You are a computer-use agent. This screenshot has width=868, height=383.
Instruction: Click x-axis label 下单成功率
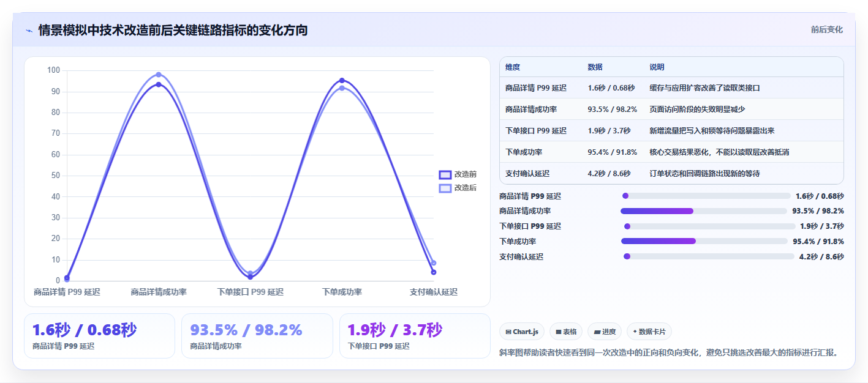(x=342, y=292)
